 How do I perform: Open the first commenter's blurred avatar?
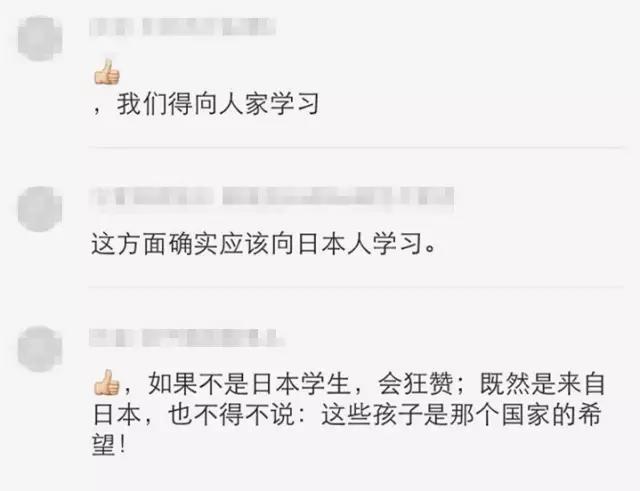[x=40, y=38]
